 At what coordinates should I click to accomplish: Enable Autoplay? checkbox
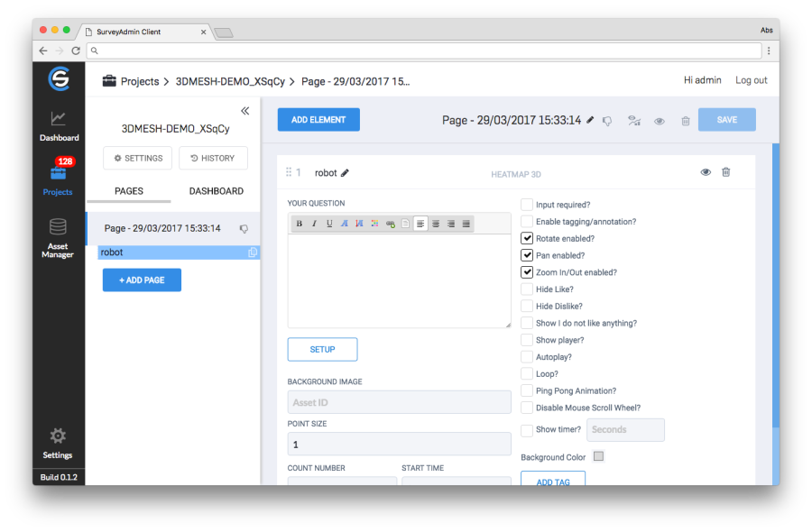(527, 356)
